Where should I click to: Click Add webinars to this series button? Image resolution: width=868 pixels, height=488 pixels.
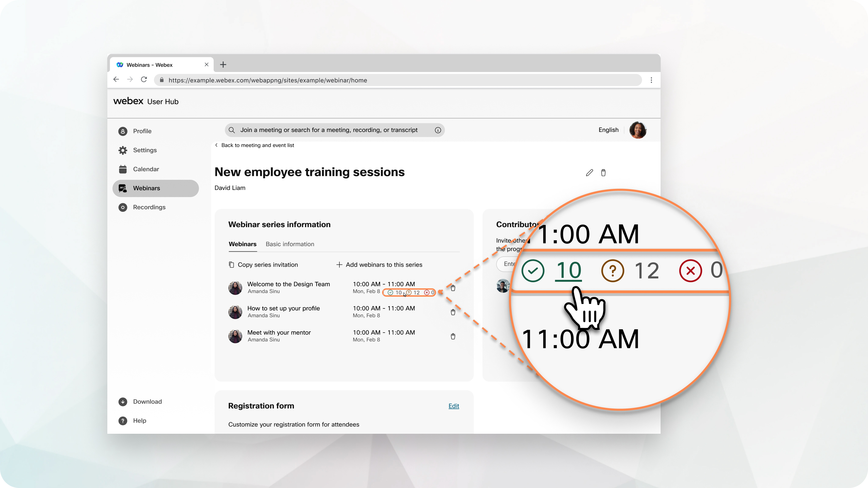(380, 264)
